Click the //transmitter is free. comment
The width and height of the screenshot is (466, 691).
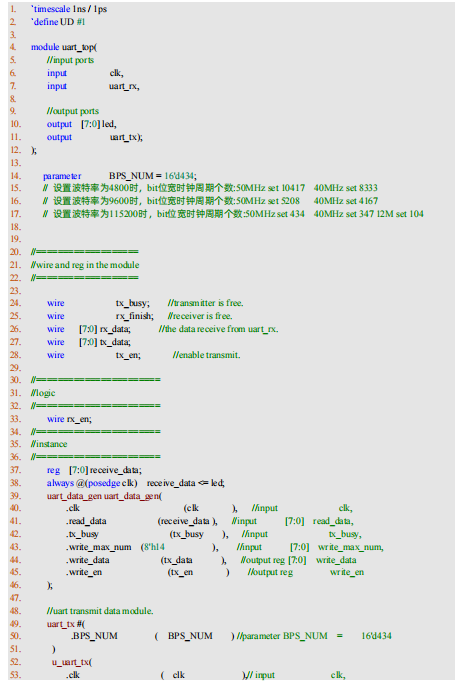coord(205,303)
